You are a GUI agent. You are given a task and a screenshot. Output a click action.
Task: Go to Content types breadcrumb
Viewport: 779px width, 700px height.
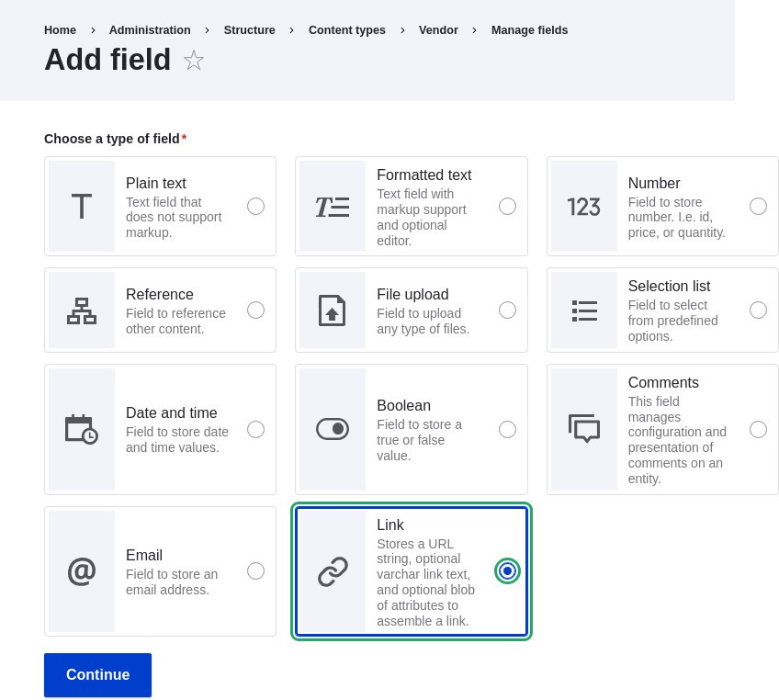click(x=346, y=30)
